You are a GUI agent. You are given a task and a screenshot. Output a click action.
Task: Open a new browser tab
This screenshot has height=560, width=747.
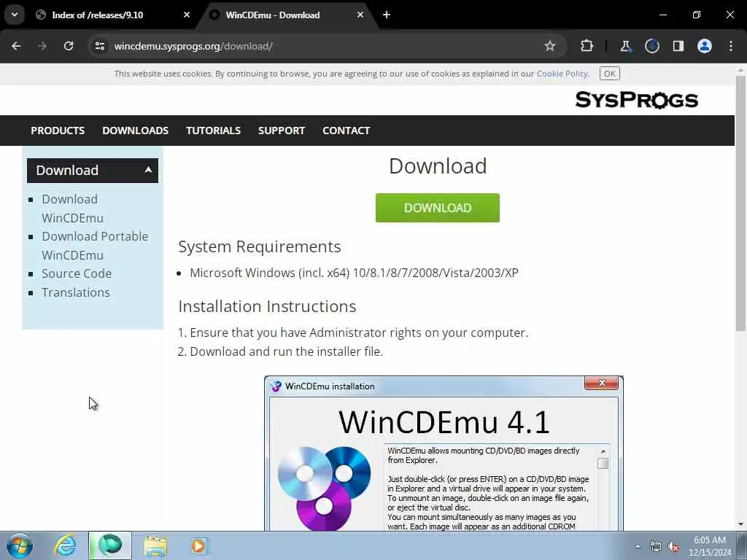(x=387, y=15)
